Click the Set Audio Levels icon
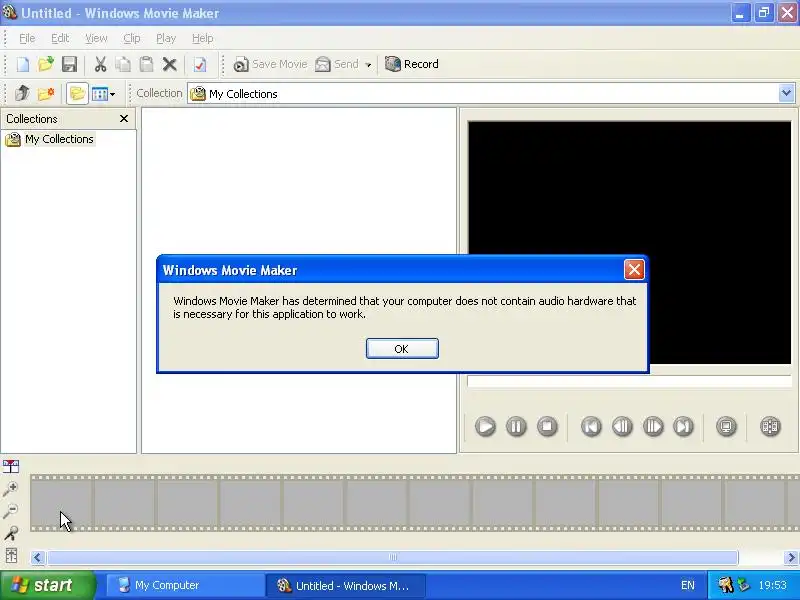800x600 pixels. click(11, 555)
